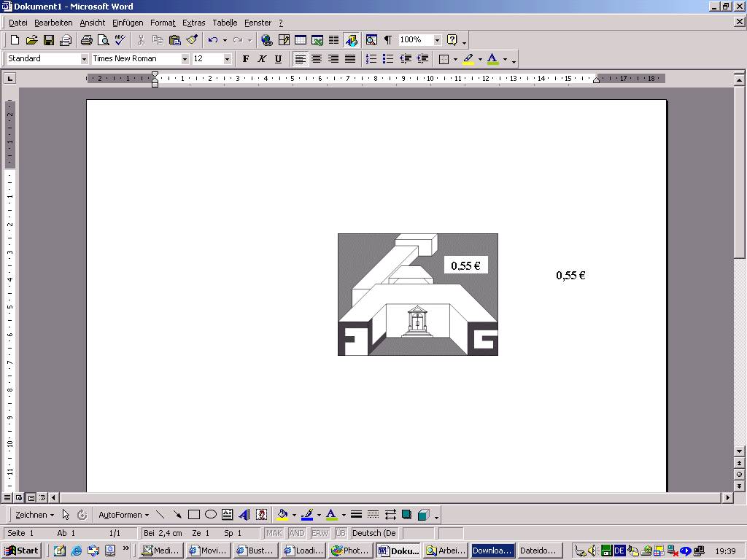Increase paragraph indent

point(422,58)
